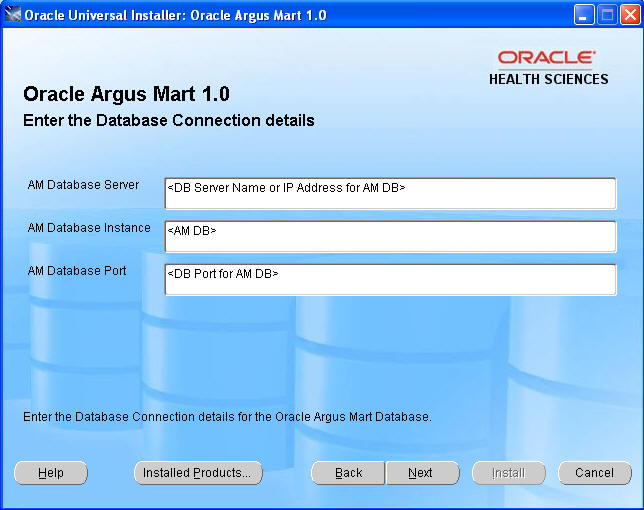Click the Oracle Health Sciences logo

click(x=548, y=68)
